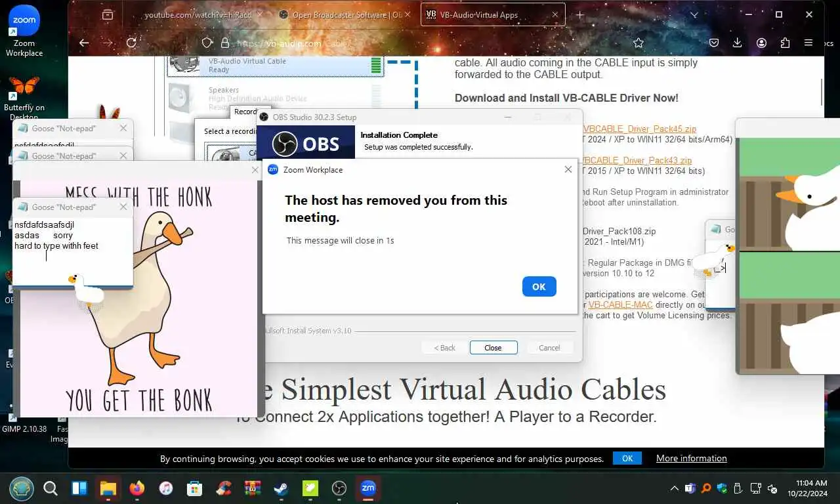Image resolution: width=840 pixels, height=504 pixels.
Task: Open Butterfly on Desktop shortcut
Action: pos(24,97)
